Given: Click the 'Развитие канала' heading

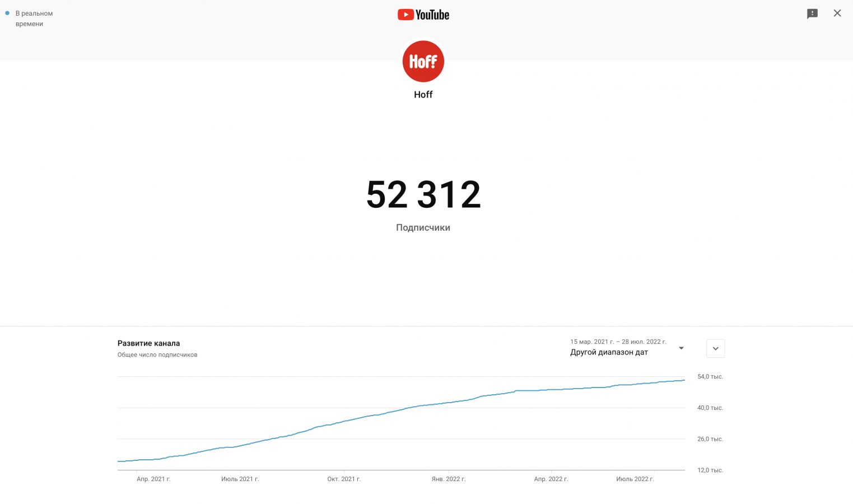Looking at the screenshot, I should [x=148, y=343].
